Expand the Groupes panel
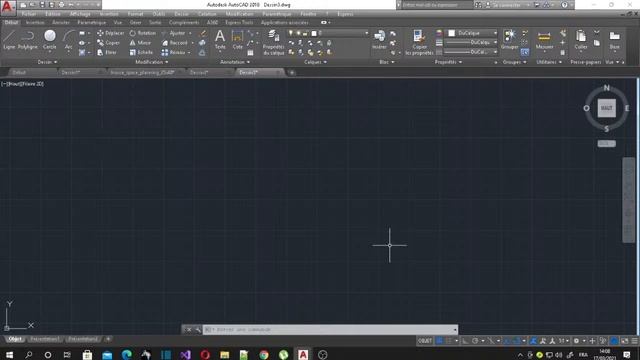 click(x=515, y=62)
